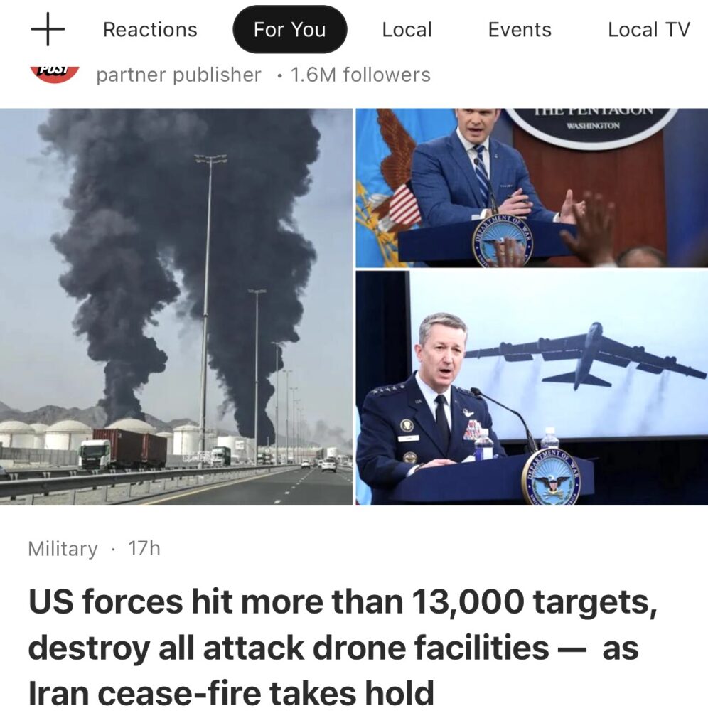Open the Pentagon podium briefing photo
This screenshot has width=708, height=728.
point(532,188)
